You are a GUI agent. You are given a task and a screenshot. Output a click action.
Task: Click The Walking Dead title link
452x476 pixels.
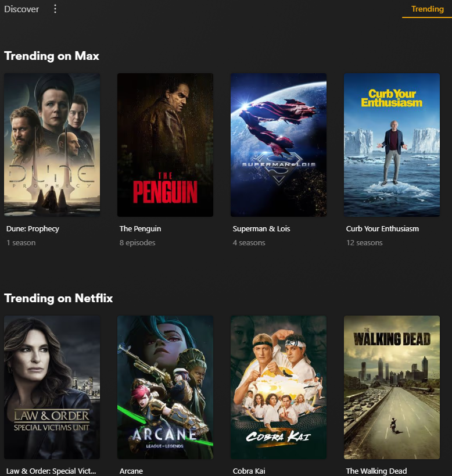[x=376, y=471]
